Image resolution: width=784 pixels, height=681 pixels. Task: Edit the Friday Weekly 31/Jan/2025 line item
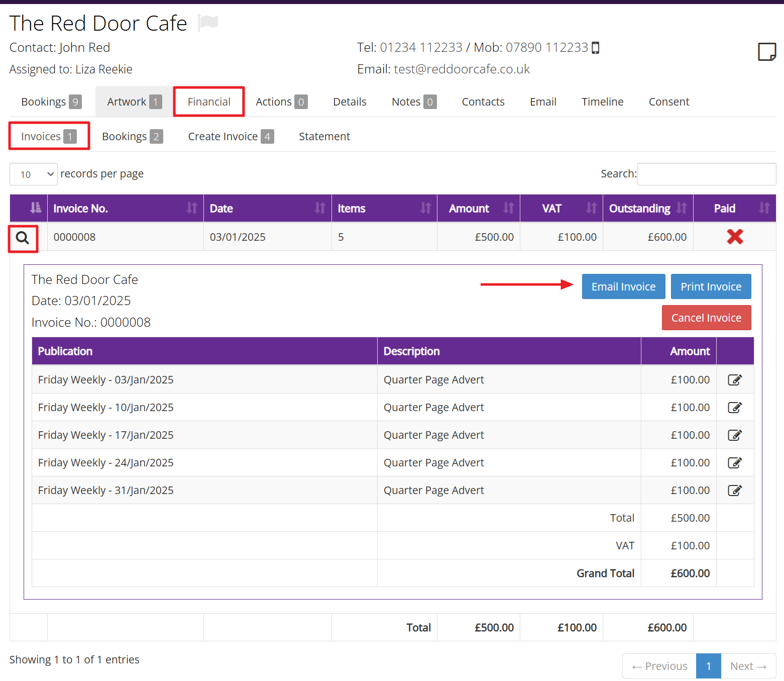click(735, 491)
